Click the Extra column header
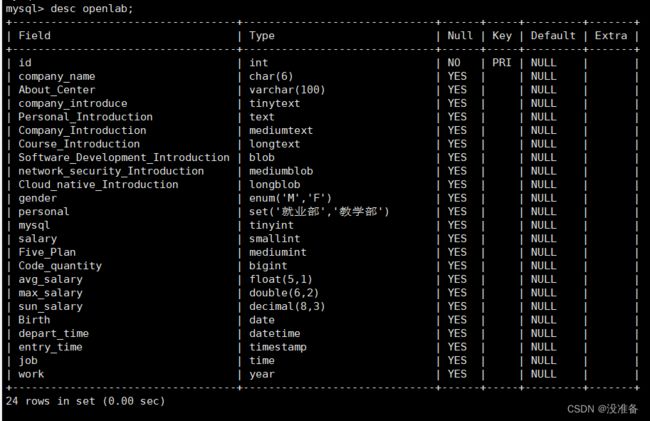 pyautogui.click(x=611, y=36)
